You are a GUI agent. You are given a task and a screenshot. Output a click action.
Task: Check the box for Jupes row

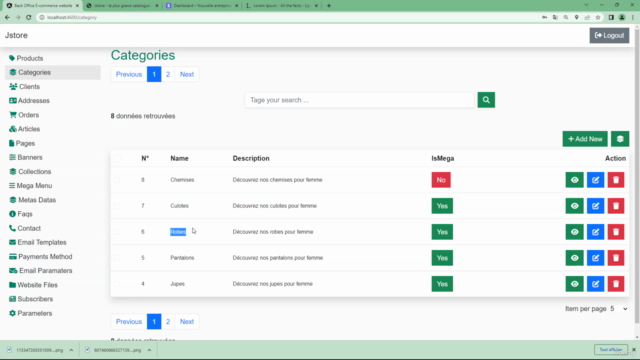117,284
